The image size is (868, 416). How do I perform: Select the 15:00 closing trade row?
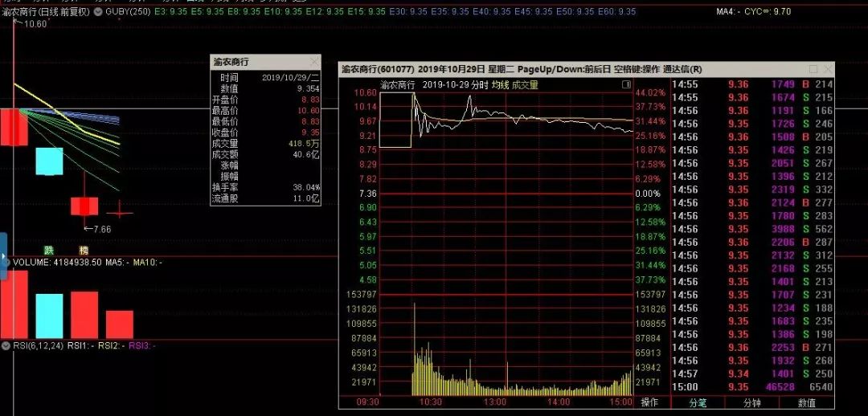(753, 386)
